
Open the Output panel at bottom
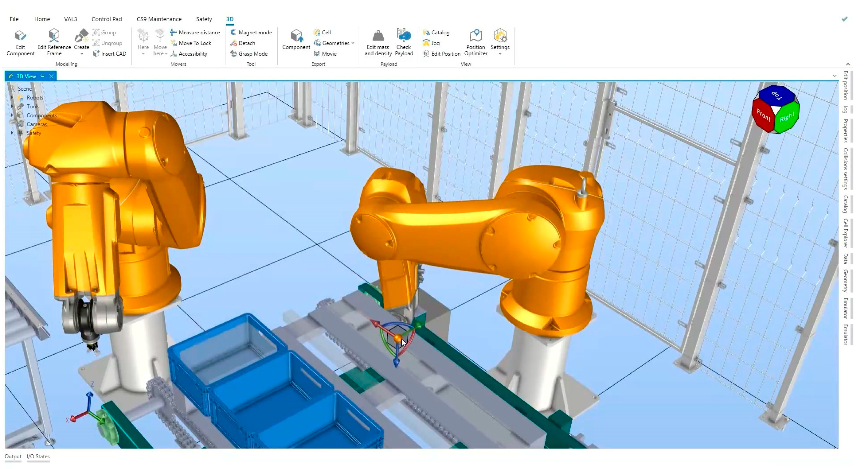pyautogui.click(x=13, y=457)
